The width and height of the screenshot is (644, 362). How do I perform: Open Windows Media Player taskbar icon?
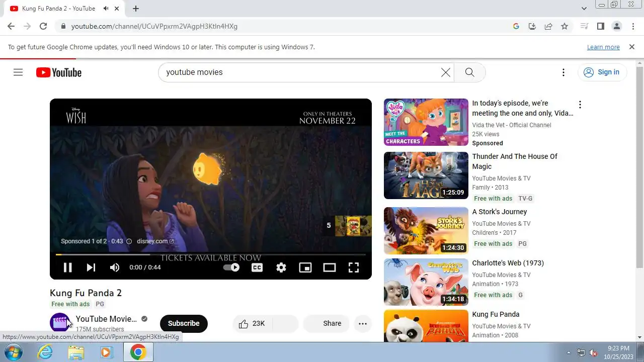(106, 352)
